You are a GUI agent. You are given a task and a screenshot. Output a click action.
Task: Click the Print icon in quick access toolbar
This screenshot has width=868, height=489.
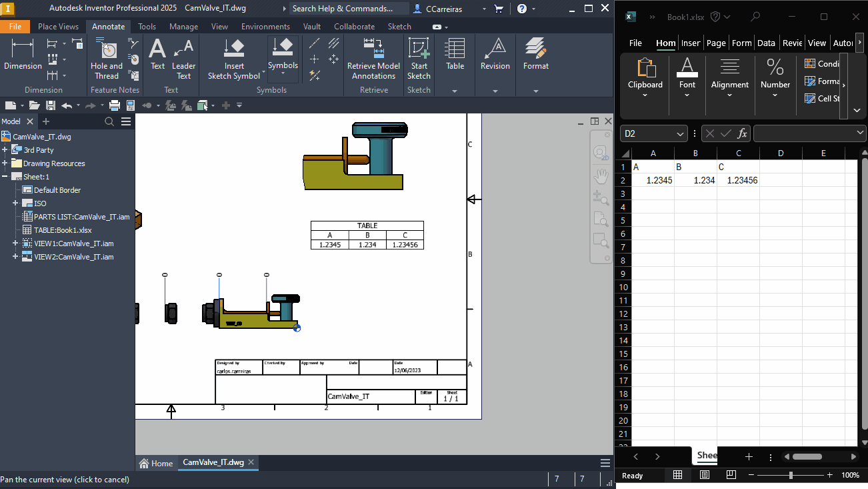(x=114, y=105)
